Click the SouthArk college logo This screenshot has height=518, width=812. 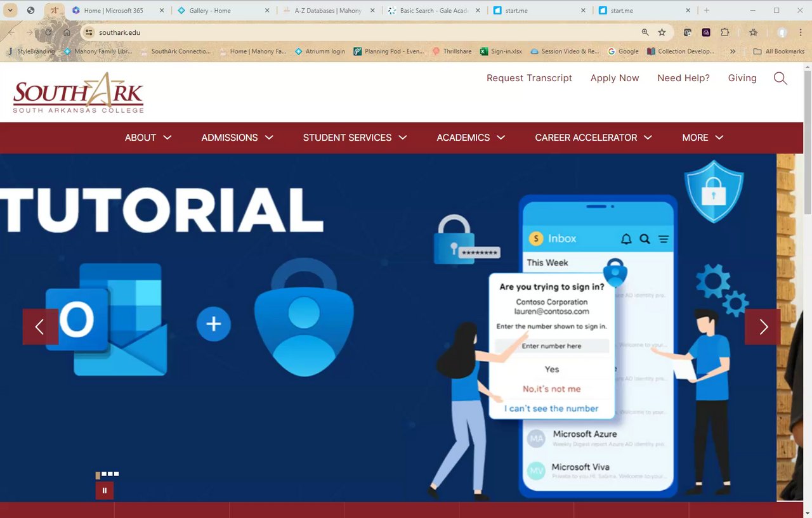click(78, 93)
